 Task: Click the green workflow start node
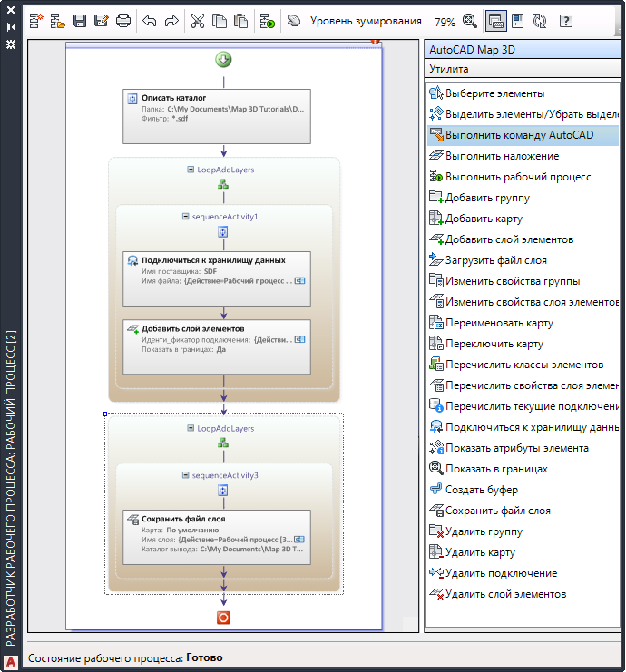point(223,60)
